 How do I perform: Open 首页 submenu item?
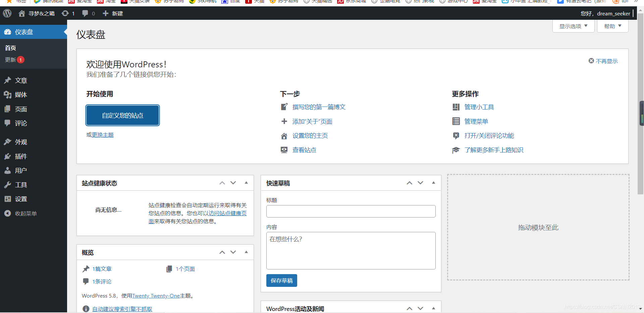pos(10,48)
